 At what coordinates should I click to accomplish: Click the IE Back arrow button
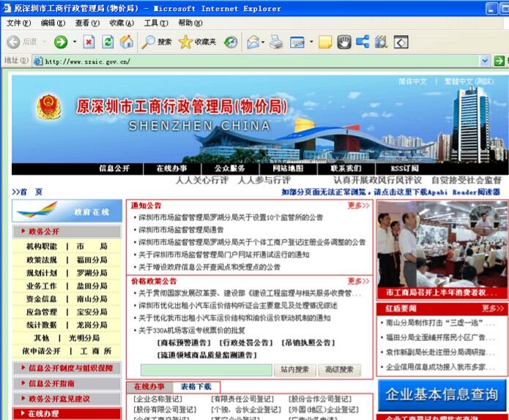(x=13, y=42)
